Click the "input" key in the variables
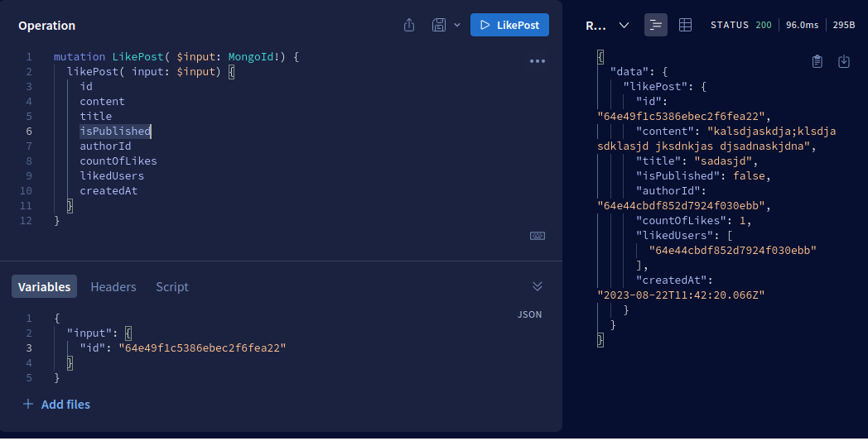The image size is (868, 441). point(89,333)
